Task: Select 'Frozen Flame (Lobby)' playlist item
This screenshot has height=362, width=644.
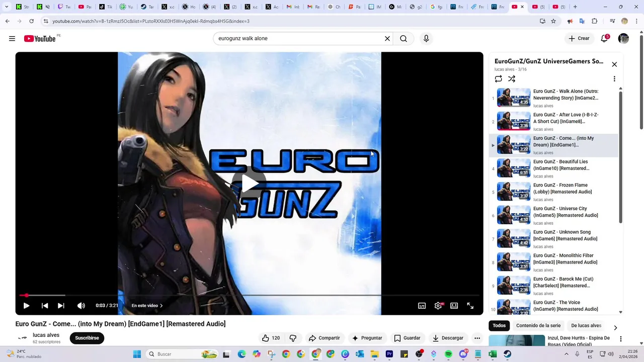Action: (553, 192)
